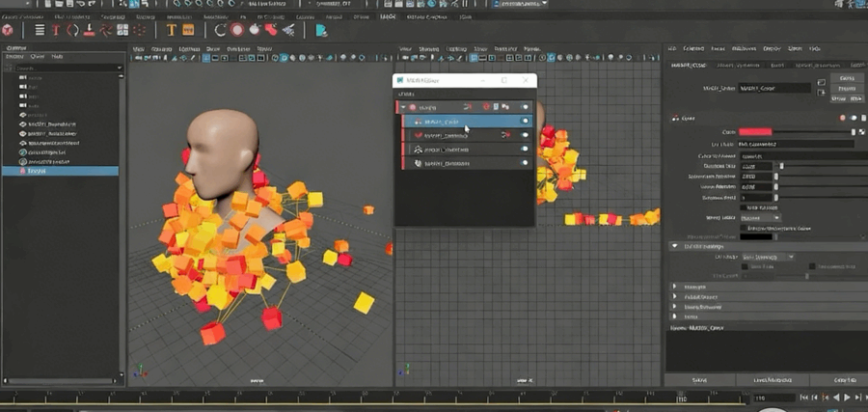Collapse the top group in the floating editor
The width and height of the screenshot is (868, 412).
[404, 106]
